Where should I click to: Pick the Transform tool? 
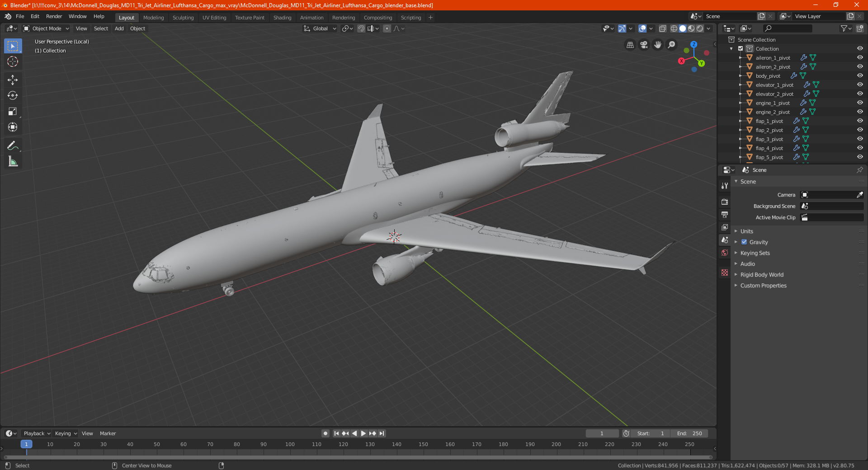click(x=13, y=127)
